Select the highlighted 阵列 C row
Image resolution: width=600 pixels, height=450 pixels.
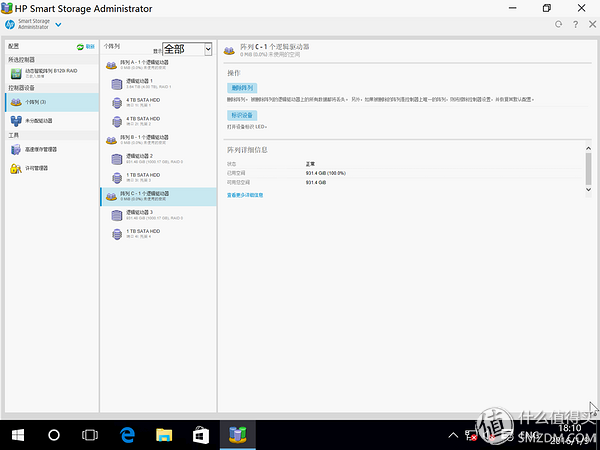click(x=158, y=197)
